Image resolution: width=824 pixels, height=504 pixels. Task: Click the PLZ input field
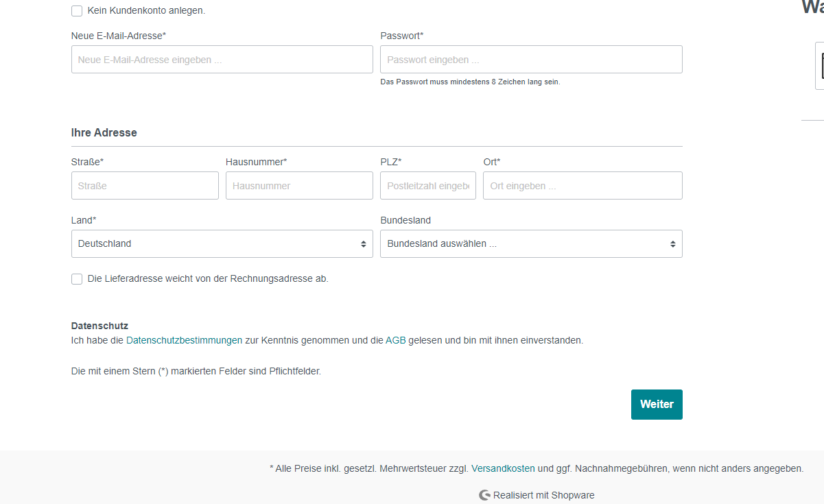click(x=427, y=185)
